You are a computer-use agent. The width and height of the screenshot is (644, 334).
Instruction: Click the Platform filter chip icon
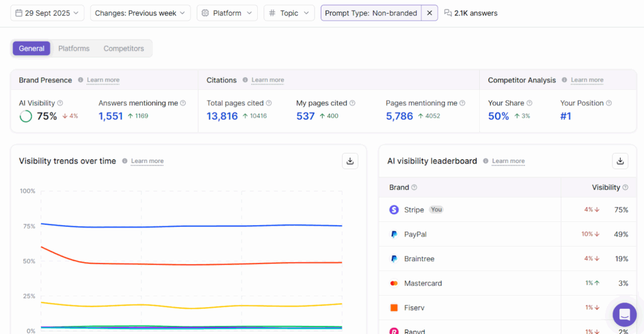click(205, 13)
